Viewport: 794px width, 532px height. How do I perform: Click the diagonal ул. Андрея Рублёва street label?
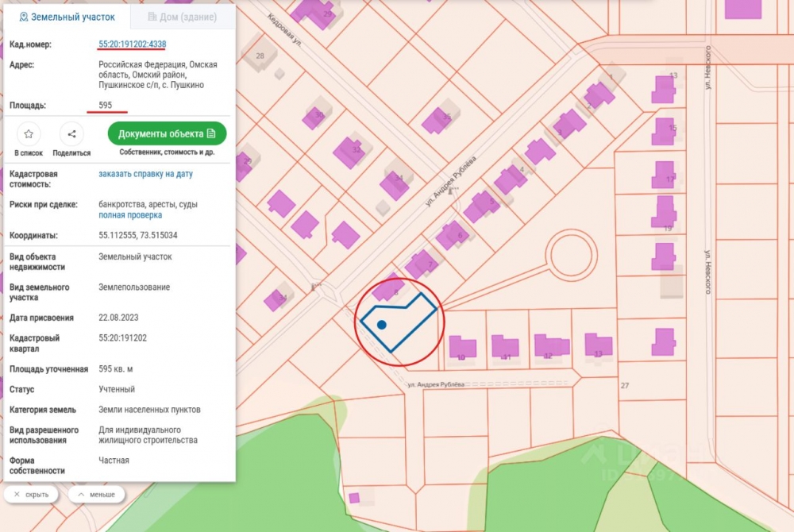tap(451, 181)
